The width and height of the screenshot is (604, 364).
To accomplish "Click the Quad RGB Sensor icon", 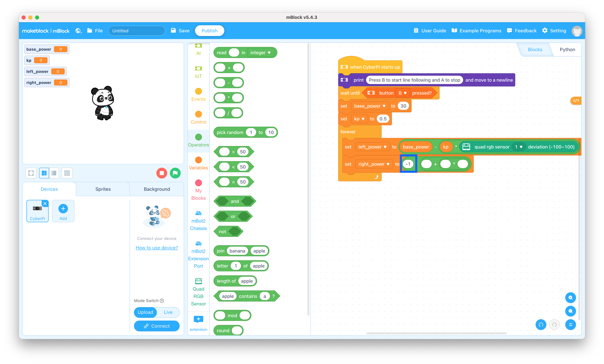I will pyautogui.click(x=198, y=280).
